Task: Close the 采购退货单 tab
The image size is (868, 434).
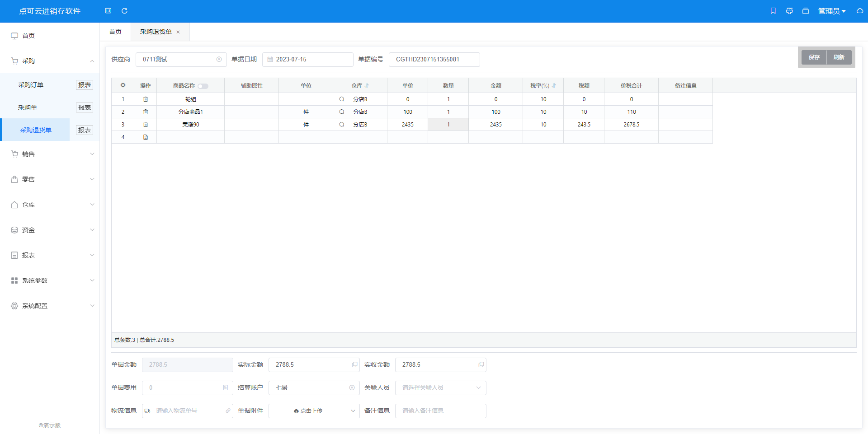Action: 178,32
